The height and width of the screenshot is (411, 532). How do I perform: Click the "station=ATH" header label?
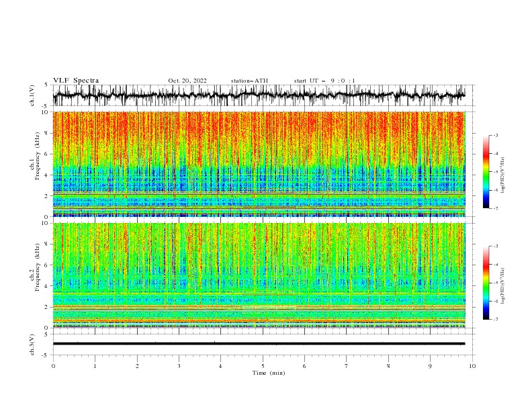[249, 81]
